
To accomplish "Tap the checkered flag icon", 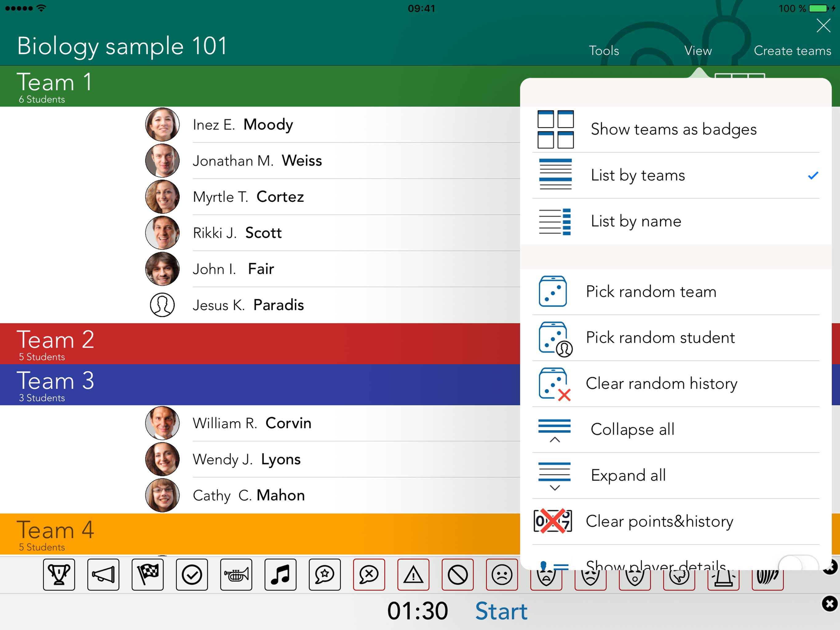I will click(x=148, y=574).
